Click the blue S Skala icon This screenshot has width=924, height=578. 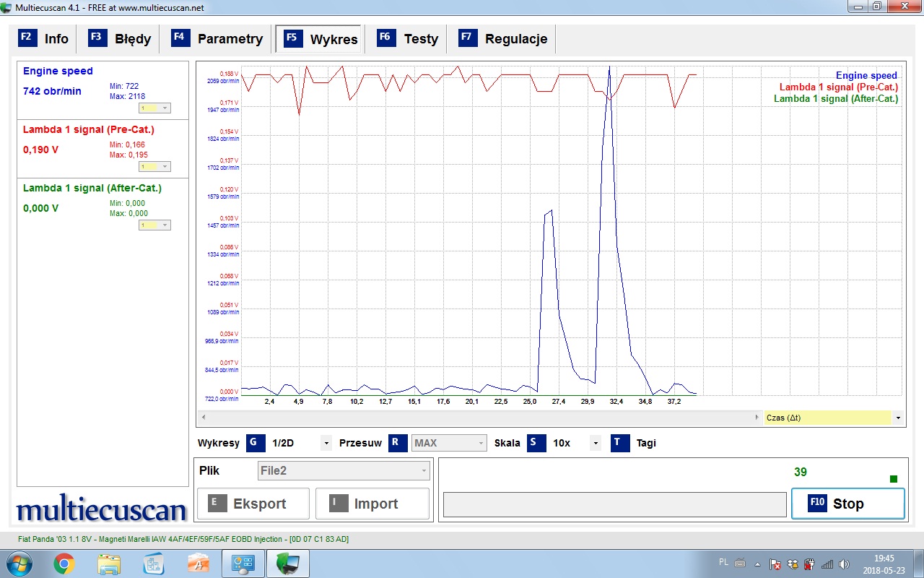click(536, 443)
